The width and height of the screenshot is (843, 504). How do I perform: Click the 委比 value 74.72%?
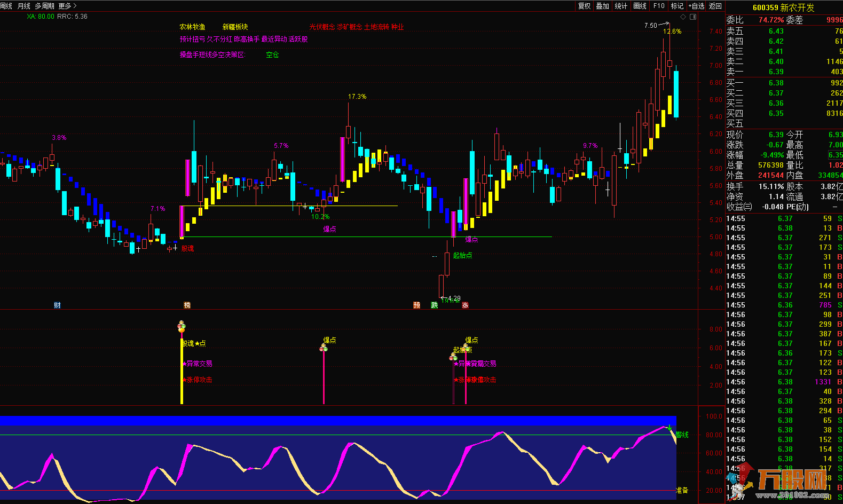point(771,20)
